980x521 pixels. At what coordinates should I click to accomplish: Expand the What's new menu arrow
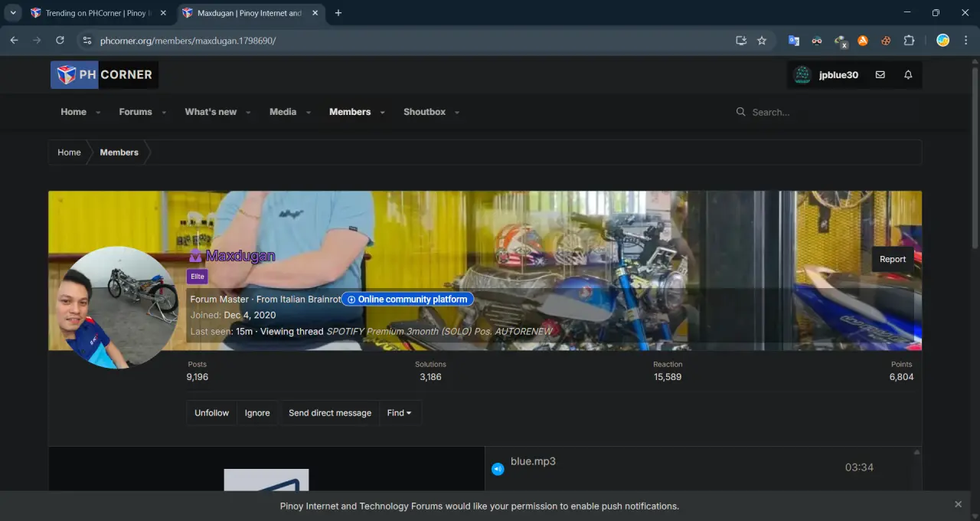coord(248,113)
